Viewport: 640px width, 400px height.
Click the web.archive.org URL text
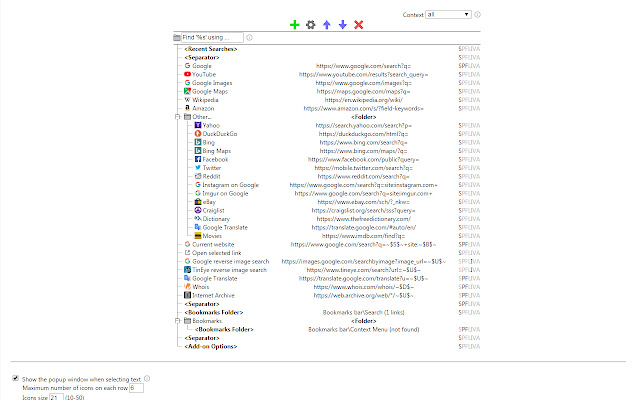click(363, 295)
